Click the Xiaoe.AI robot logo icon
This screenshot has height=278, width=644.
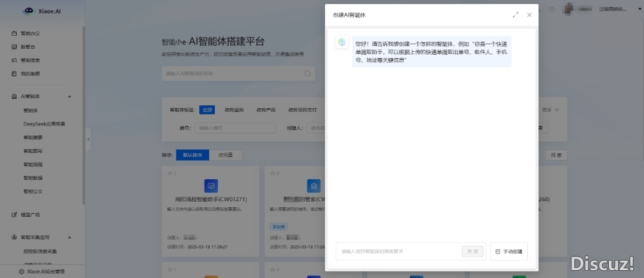29,11
